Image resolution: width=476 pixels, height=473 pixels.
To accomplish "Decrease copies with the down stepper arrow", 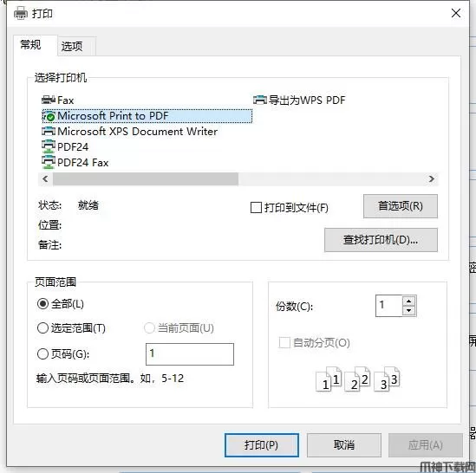I will click(409, 311).
